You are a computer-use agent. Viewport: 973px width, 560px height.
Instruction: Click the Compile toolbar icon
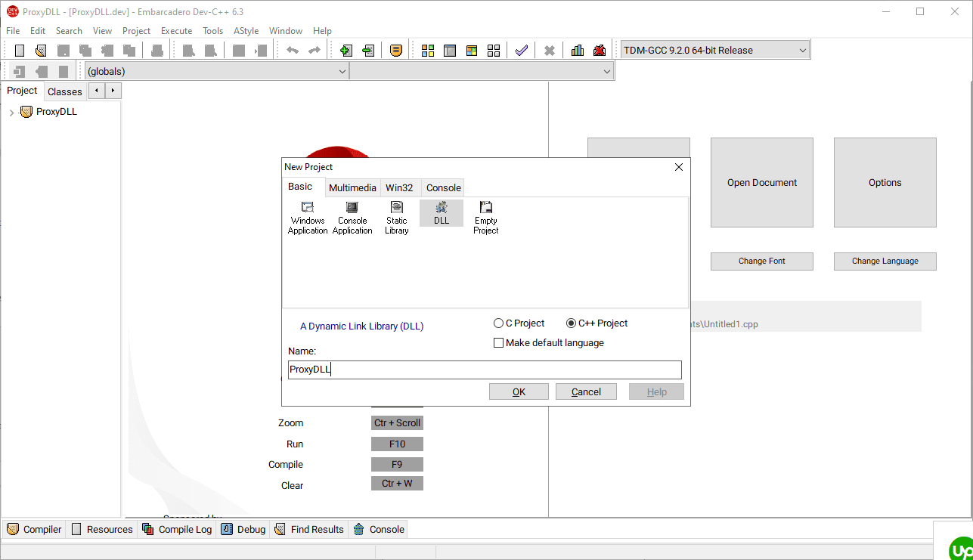(x=428, y=51)
